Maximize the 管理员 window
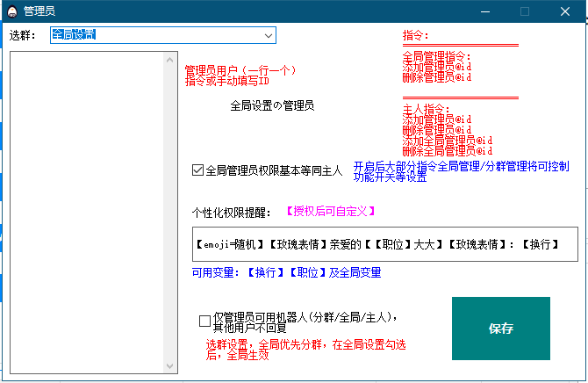588x383 pixels. [525, 11]
